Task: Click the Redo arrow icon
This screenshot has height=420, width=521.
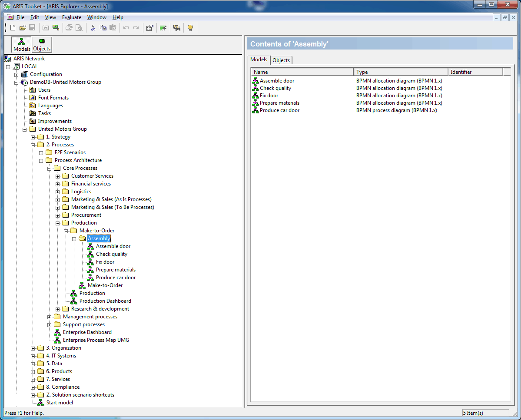Action: pyautogui.click(x=136, y=28)
